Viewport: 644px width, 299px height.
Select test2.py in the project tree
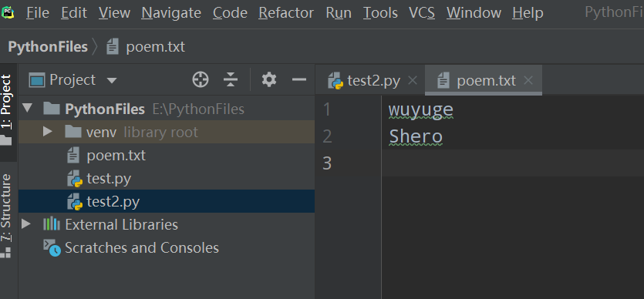point(167,201)
